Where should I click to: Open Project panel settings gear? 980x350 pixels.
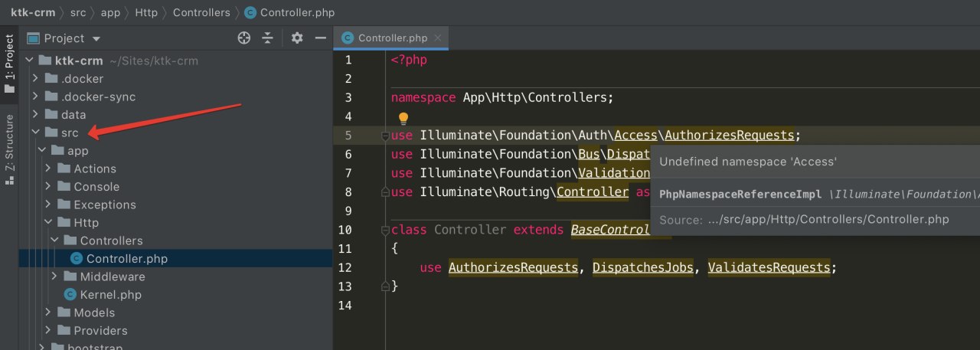tap(297, 38)
